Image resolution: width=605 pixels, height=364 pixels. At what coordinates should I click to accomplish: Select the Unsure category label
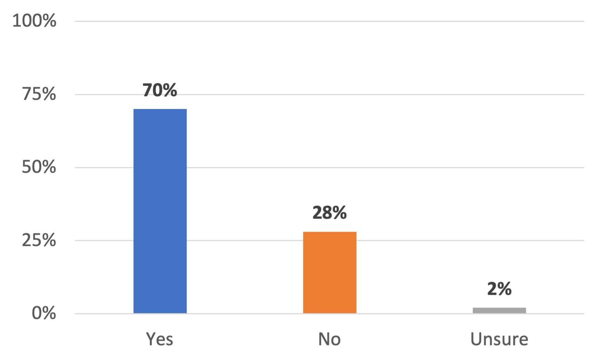tap(499, 339)
